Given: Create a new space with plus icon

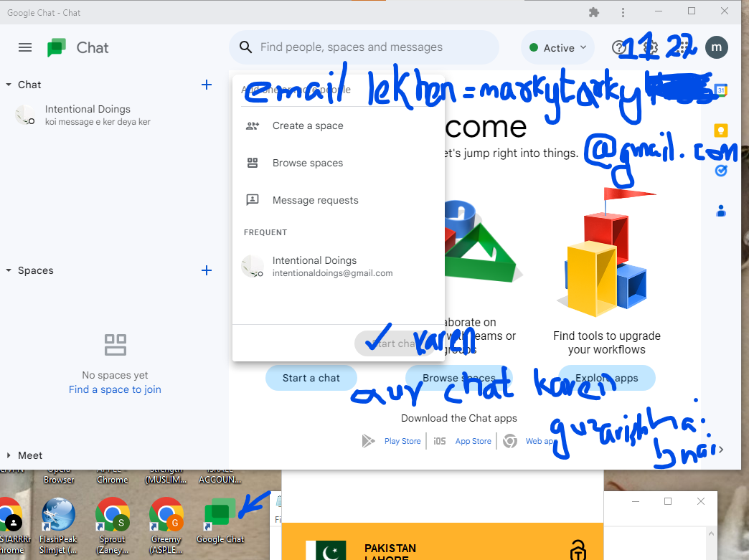Looking at the screenshot, I should 207,270.
